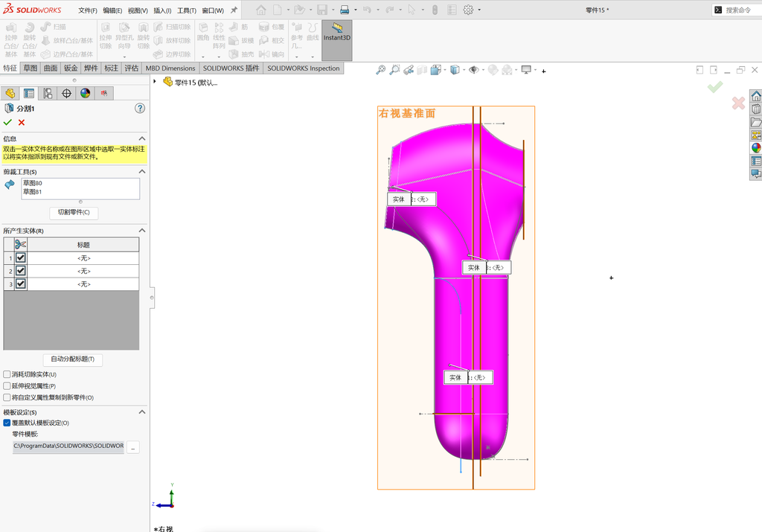Open the ConfigurationManager tab icon
Viewport: 762px width, 532px height.
pos(48,93)
